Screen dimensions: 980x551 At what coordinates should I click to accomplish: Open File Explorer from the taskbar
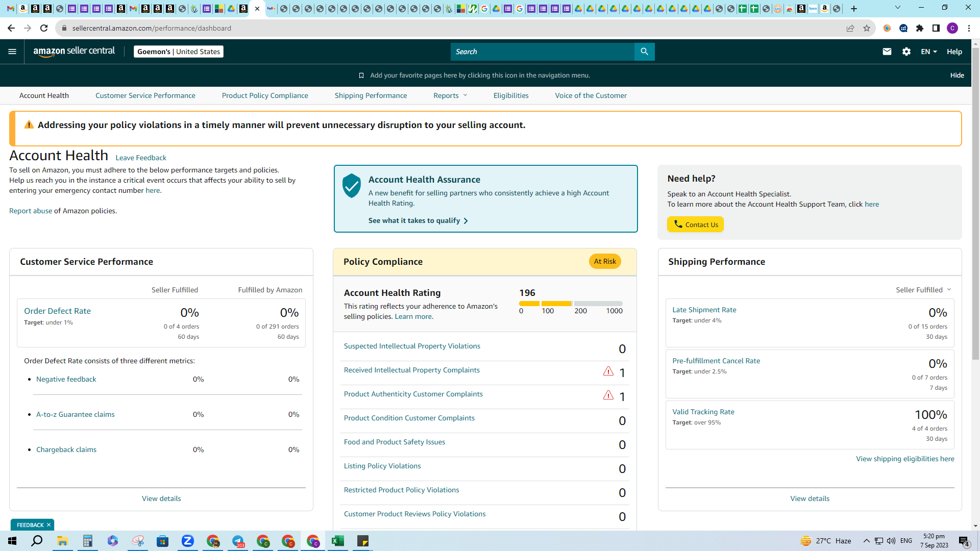62,541
